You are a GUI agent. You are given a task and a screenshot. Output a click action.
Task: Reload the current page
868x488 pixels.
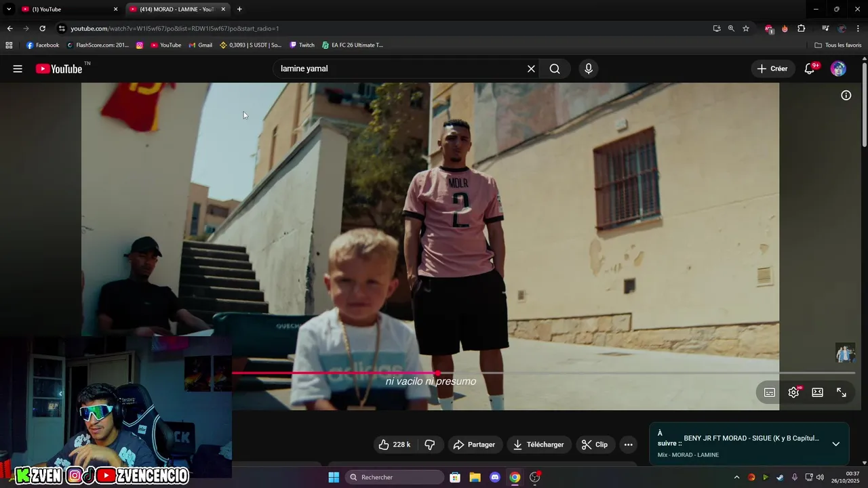(x=42, y=28)
